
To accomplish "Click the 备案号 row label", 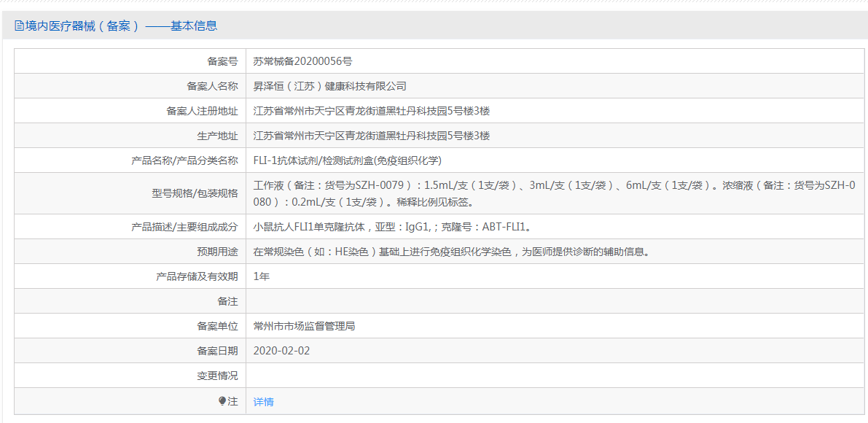I will pyautogui.click(x=222, y=61).
